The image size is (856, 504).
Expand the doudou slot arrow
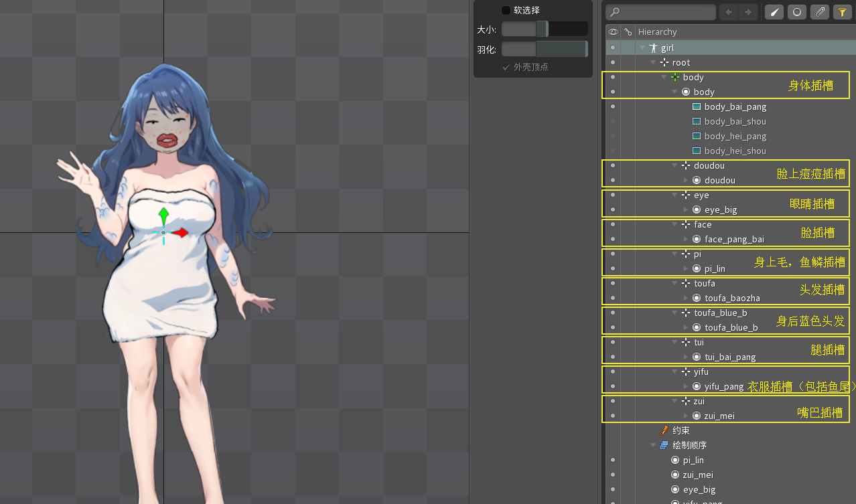pyautogui.click(x=685, y=180)
